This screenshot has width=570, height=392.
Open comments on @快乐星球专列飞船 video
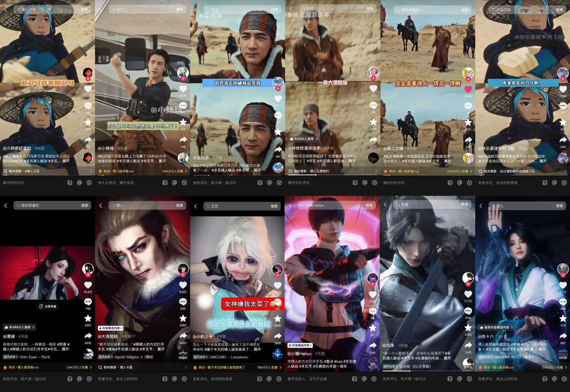[x=563, y=106]
